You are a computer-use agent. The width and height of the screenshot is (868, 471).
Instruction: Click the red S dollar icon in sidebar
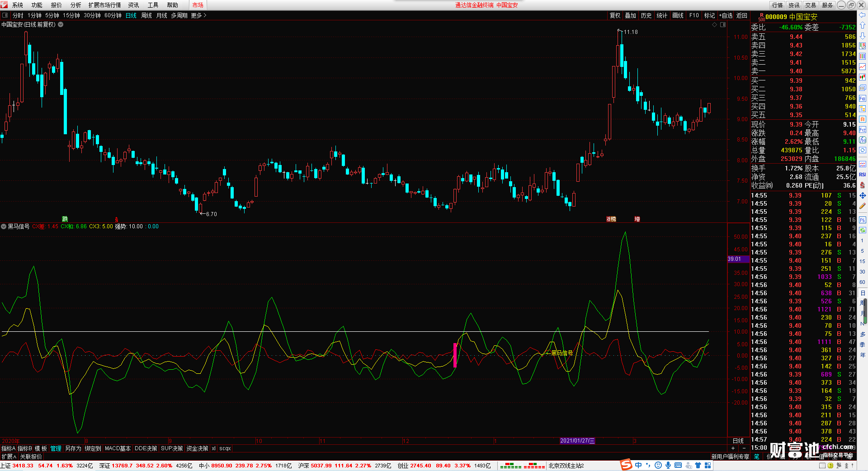point(863,185)
